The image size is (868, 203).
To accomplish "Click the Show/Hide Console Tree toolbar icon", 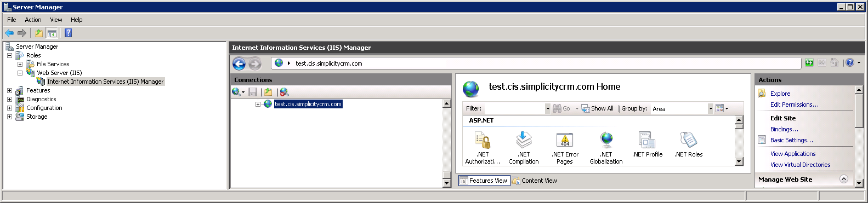I will tap(52, 33).
